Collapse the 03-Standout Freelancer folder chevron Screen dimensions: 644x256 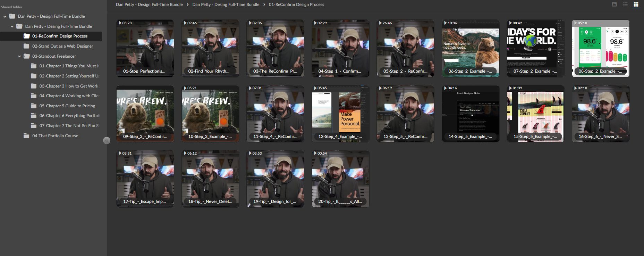[19, 56]
